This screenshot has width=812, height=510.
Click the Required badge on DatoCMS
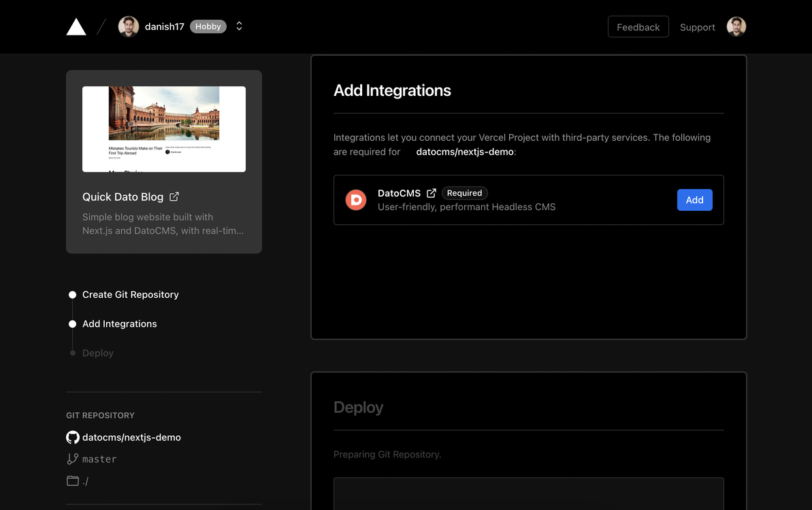coord(464,193)
